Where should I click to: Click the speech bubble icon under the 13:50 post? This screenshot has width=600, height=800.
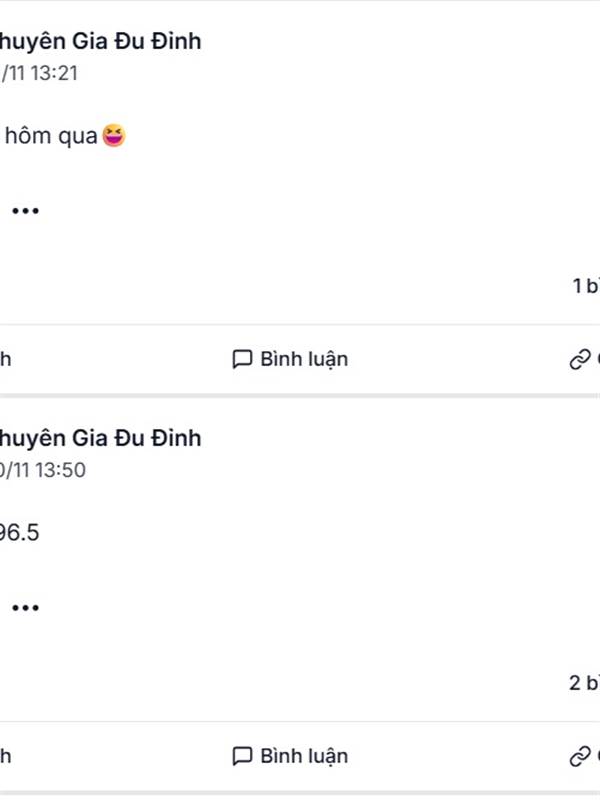242,756
